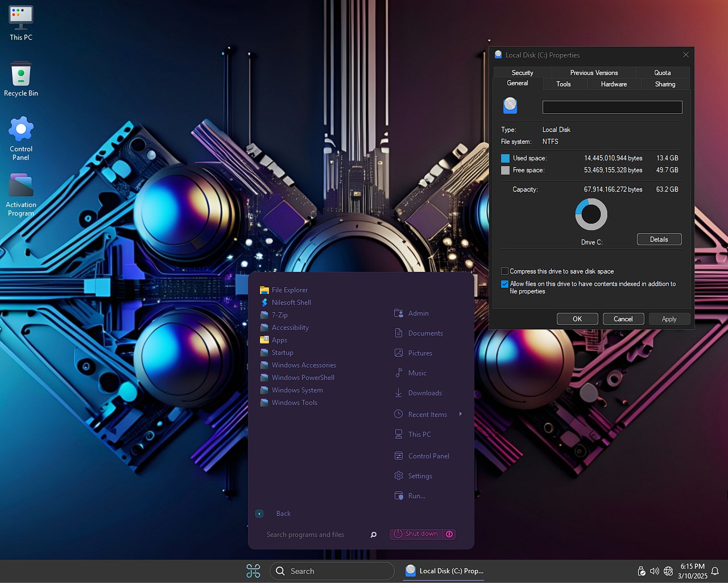Click the drive label text field

point(612,107)
